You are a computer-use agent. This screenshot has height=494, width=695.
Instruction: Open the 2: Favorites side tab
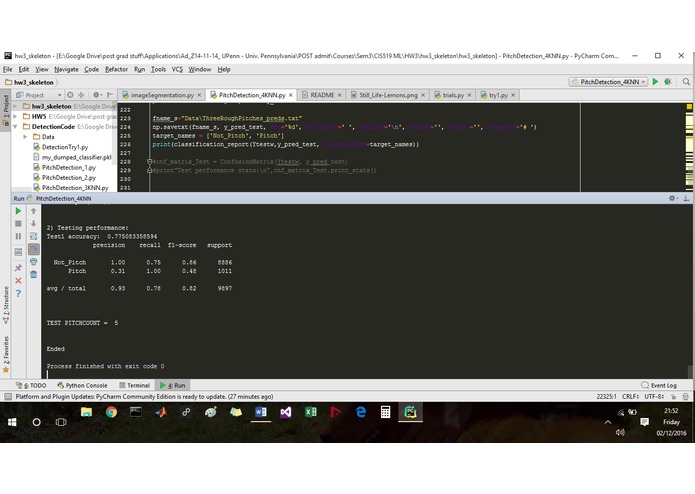click(6, 354)
